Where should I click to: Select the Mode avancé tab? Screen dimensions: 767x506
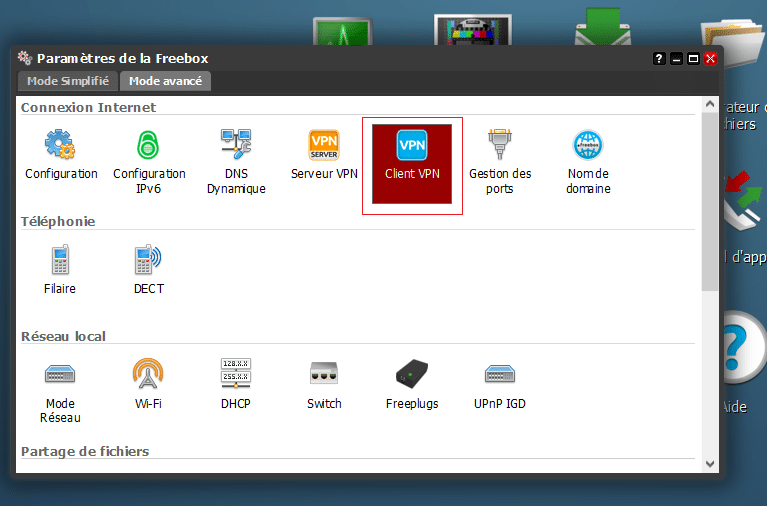tap(165, 81)
